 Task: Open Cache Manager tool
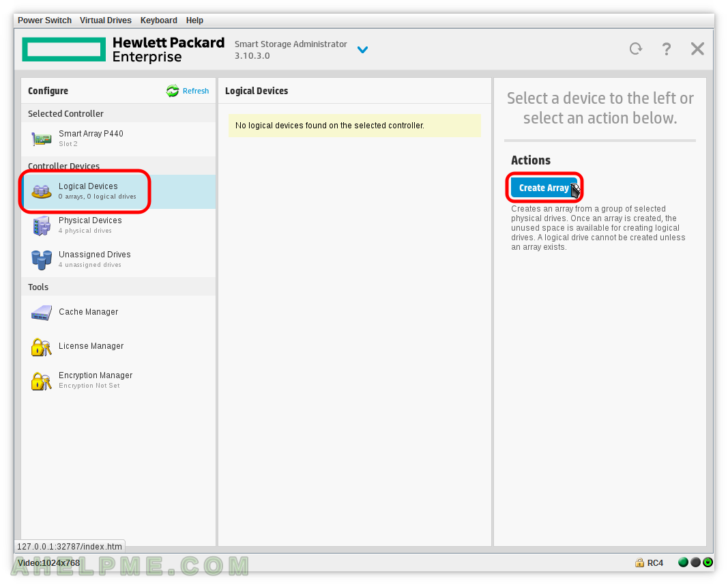pos(119,312)
